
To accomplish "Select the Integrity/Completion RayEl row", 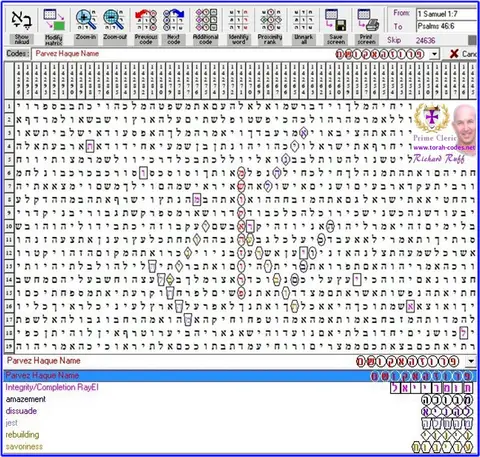I will pos(240,388).
